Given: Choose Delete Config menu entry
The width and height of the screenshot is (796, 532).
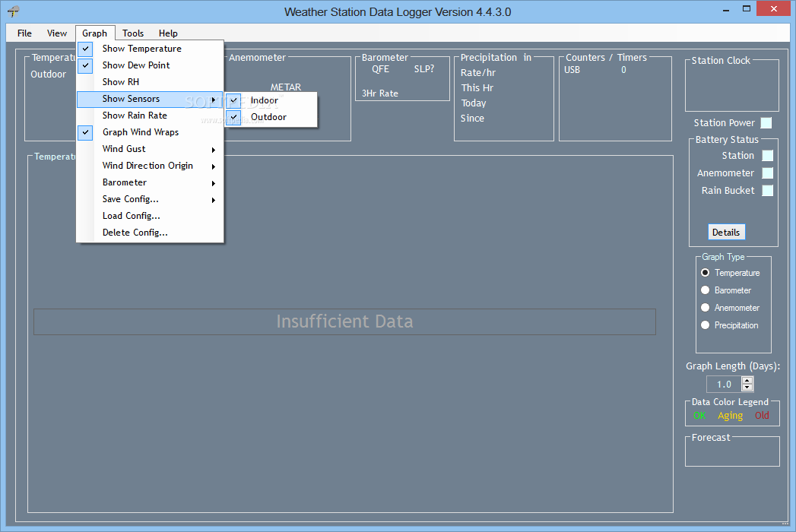Looking at the screenshot, I should (x=150, y=233).
